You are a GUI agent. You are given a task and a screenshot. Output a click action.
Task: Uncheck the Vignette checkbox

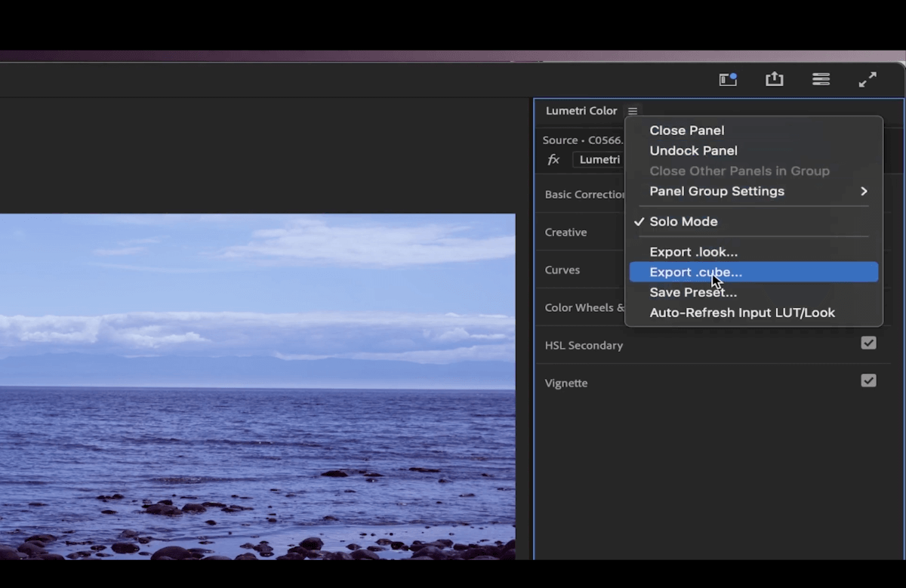click(x=869, y=380)
